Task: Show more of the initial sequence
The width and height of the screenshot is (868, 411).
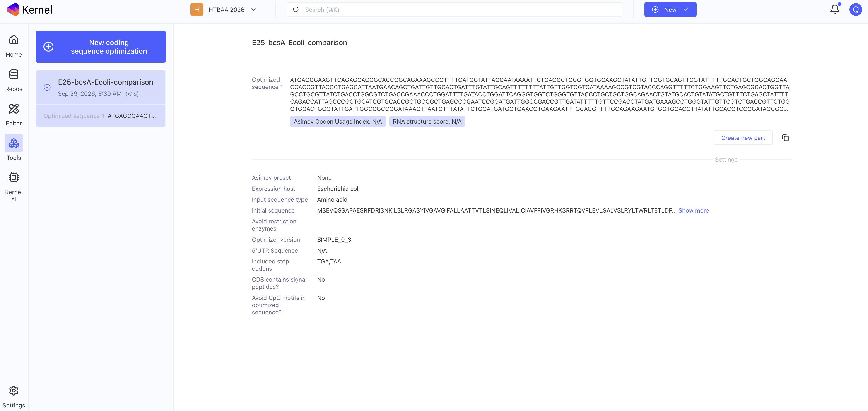Action: pyautogui.click(x=693, y=210)
